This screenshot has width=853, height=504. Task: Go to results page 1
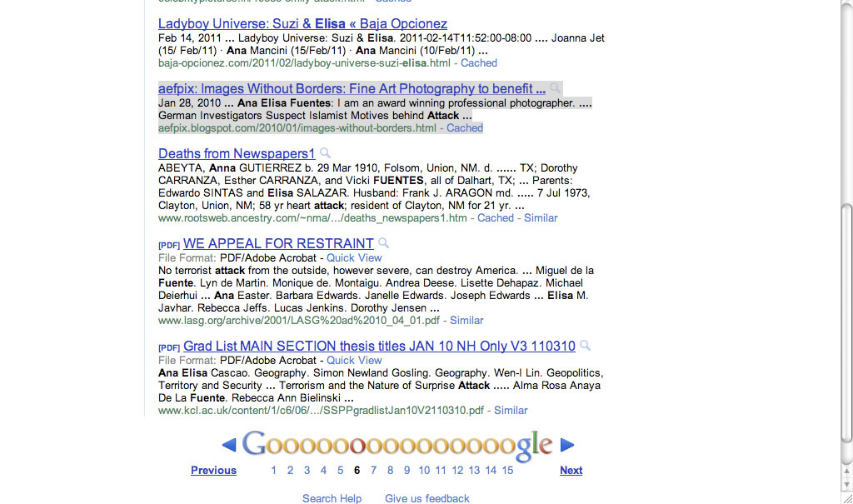273,471
